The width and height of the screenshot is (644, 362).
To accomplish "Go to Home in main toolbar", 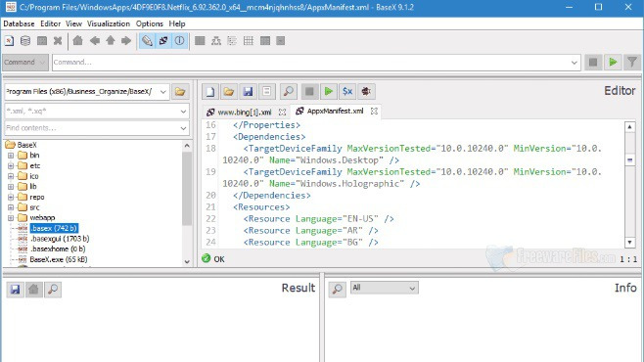I will tap(77, 41).
